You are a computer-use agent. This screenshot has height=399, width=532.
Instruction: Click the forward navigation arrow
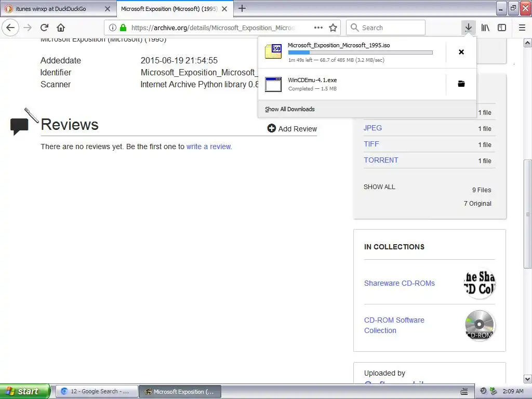[x=28, y=28]
